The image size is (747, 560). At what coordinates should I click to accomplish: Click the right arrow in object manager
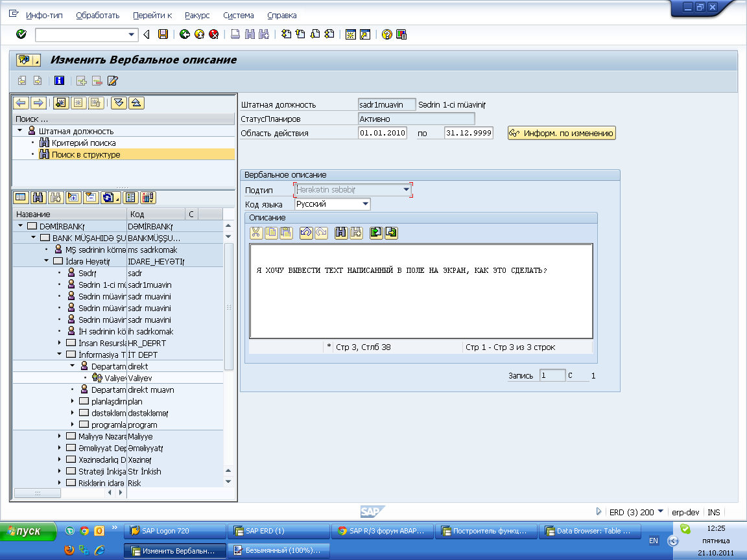pyautogui.click(x=38, y=103)
